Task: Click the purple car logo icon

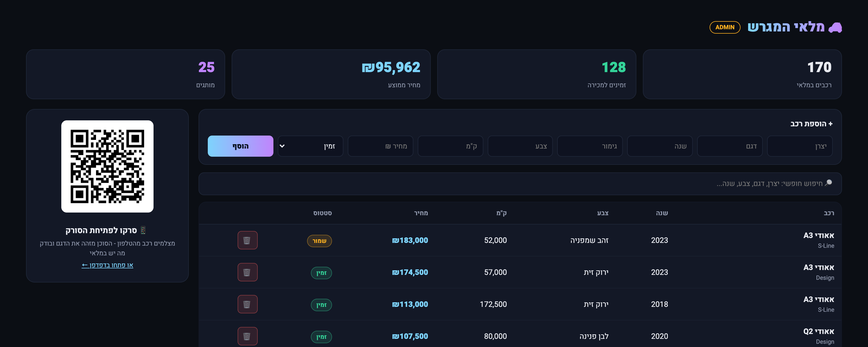Action: pyautogui.click(x=835, y=27)
